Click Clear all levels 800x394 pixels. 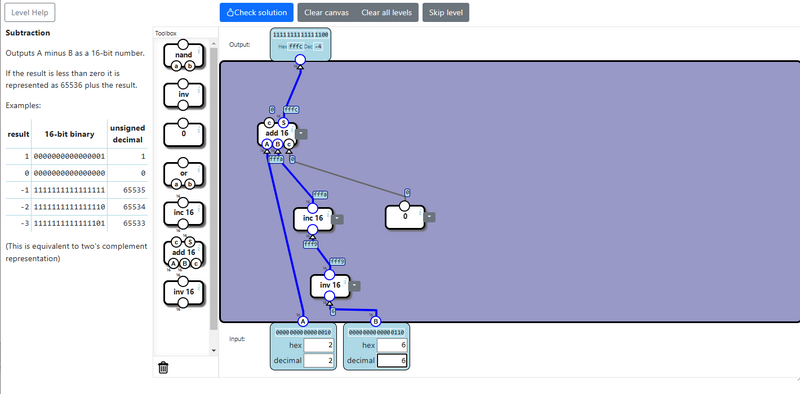(387, 12)
